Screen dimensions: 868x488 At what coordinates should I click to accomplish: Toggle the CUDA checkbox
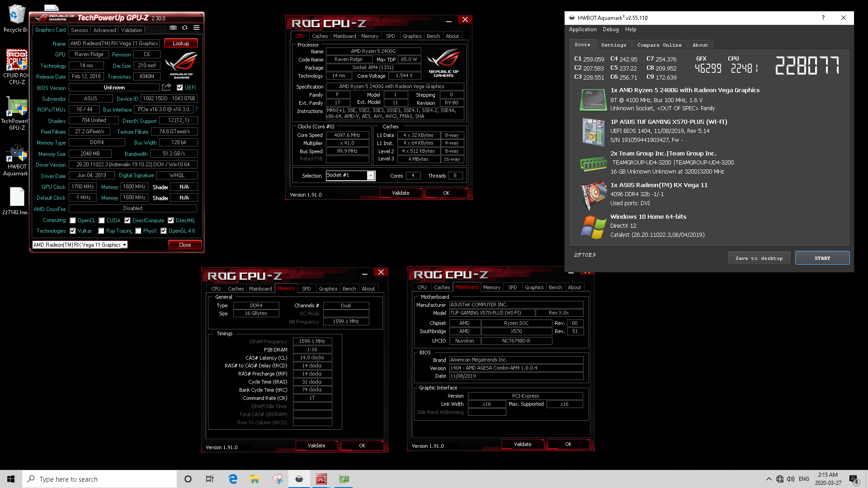tap(102, 221)
